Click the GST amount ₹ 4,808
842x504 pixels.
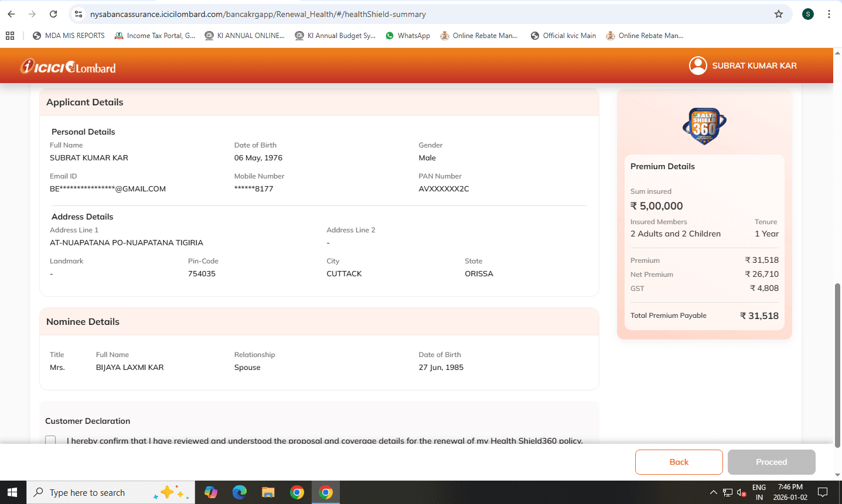click(x=764, y=288)
